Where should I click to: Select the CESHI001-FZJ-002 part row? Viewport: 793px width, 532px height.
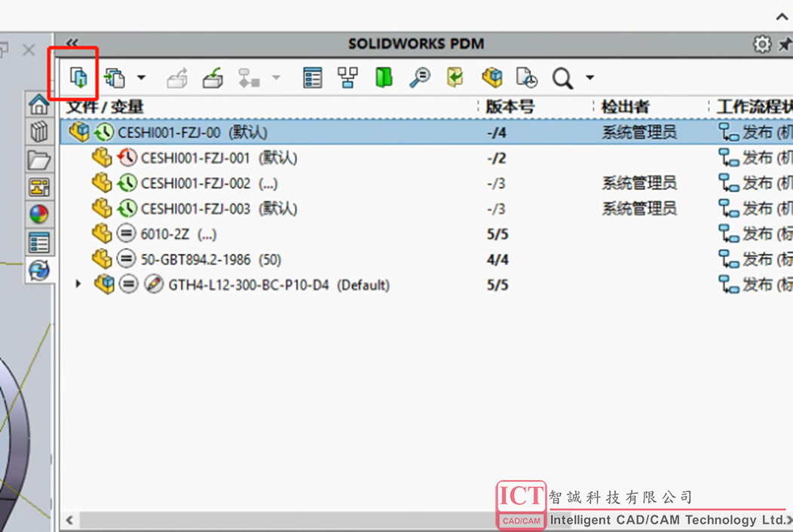coord(427,183)
